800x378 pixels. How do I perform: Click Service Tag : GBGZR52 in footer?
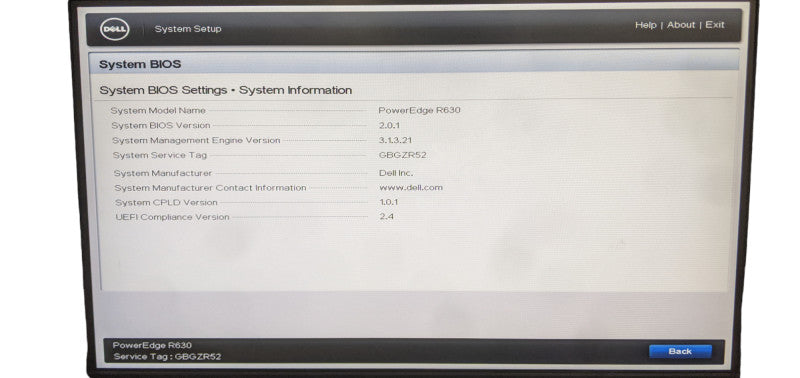click(x=167, y=357)
